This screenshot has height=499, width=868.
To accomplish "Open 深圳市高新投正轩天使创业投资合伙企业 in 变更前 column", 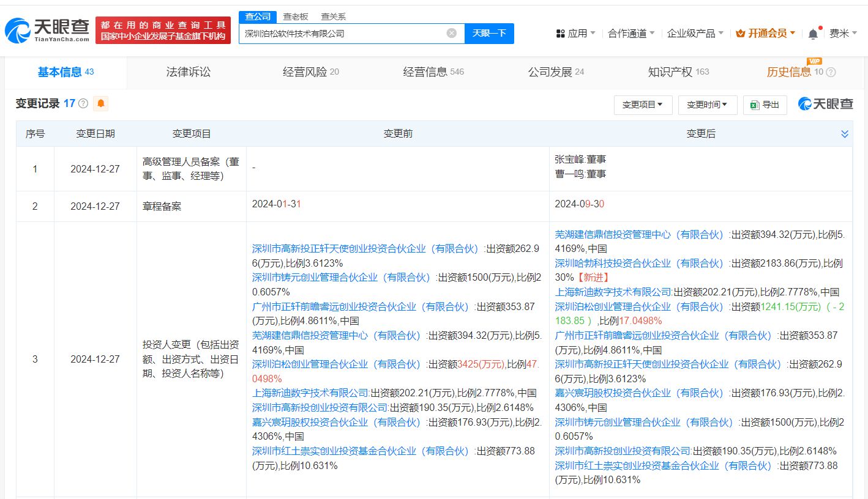I will click(x=365, y=249).
